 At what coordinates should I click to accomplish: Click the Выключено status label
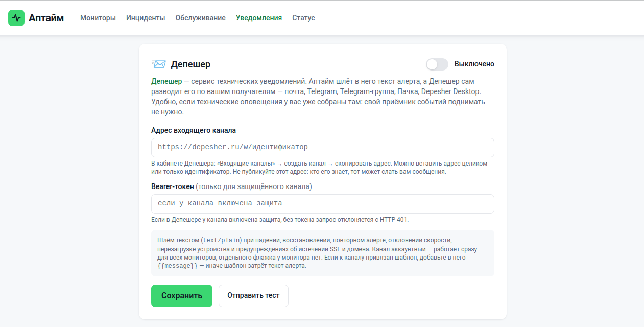[x=474, y=64]
